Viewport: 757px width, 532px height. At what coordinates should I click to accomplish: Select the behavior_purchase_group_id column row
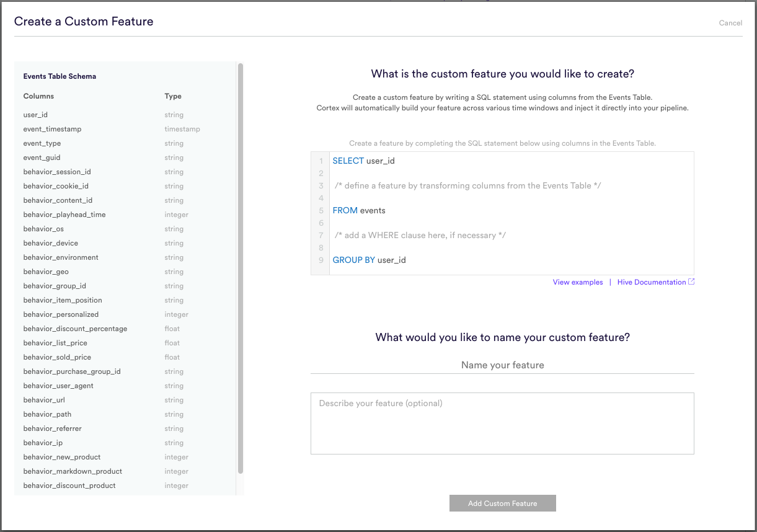pos(125,371)
